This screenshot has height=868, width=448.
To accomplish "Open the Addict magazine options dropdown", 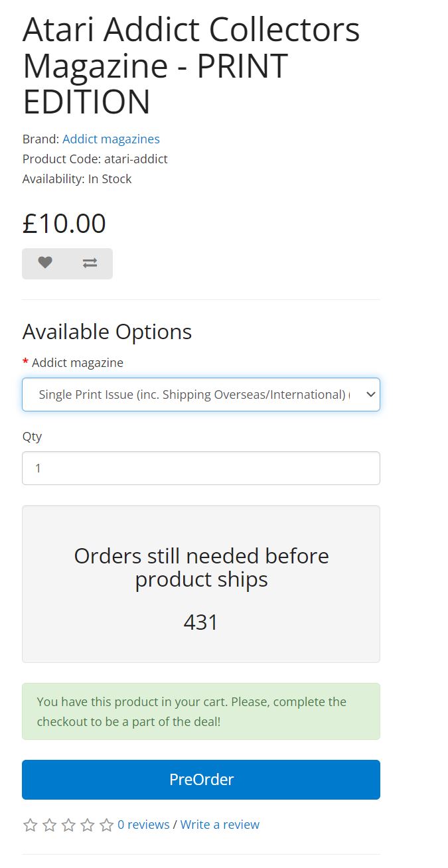I will (x=200, y=395).
